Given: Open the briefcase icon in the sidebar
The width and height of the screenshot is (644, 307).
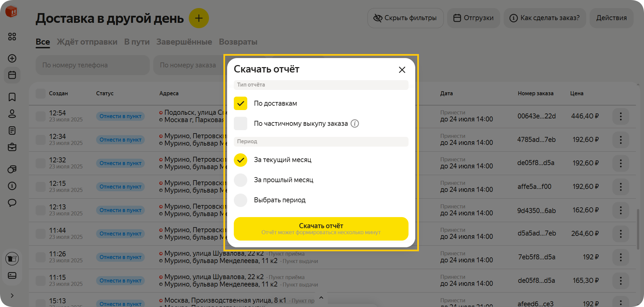Looking at the screenshot, I should (12, 147).
